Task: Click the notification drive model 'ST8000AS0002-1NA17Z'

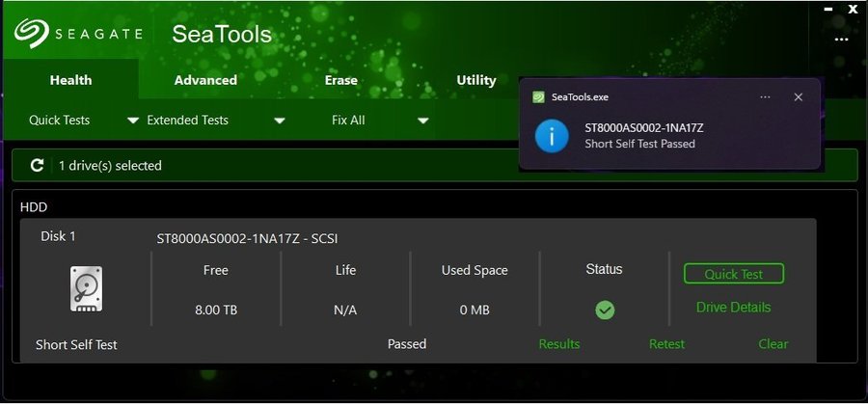Action: tap(644, 128)
